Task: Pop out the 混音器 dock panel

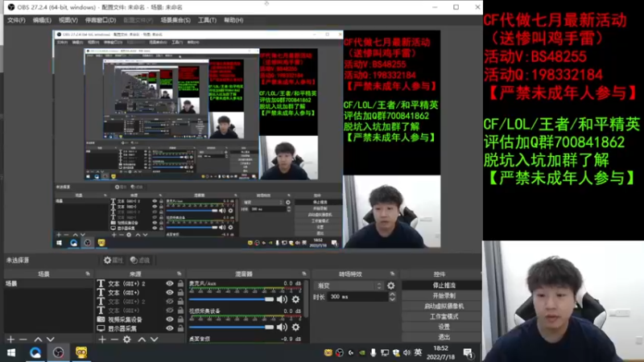Action: (304, 274)
